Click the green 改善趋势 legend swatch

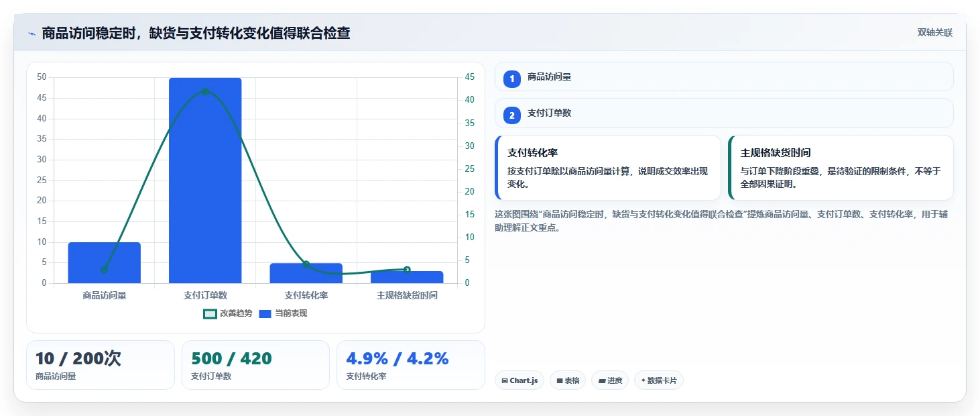coord(210,313)
